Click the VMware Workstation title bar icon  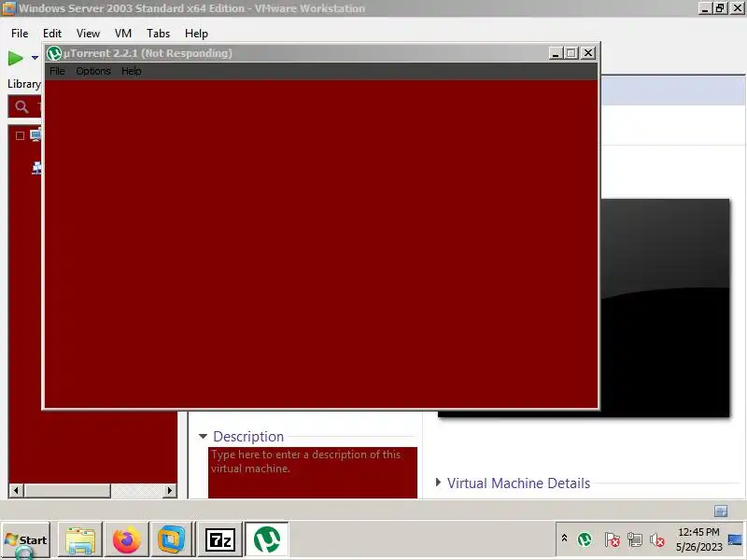8,8
